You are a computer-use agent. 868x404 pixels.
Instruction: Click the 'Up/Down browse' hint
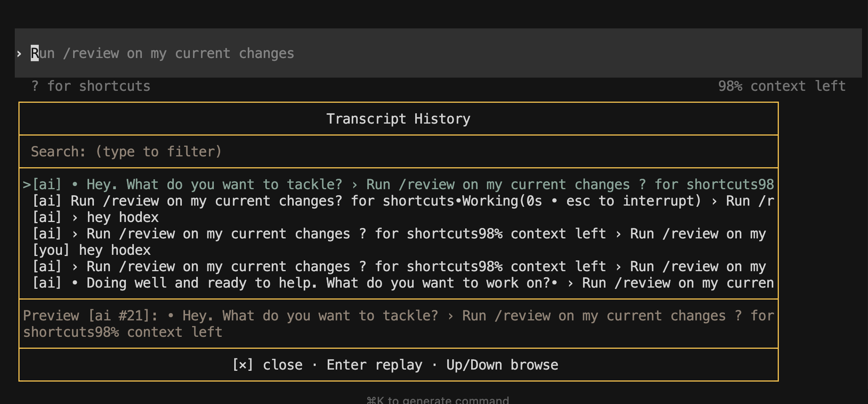pyautogui.click(x=502, y=365)
